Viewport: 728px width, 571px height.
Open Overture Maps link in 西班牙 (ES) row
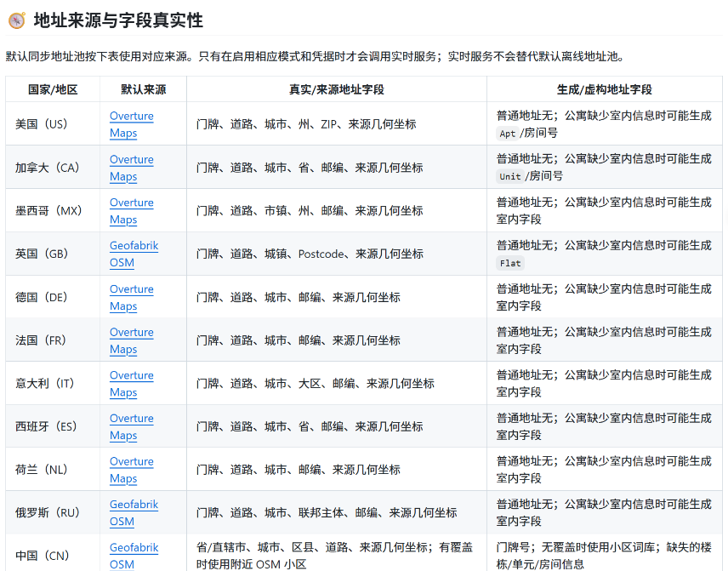point(131,426)
